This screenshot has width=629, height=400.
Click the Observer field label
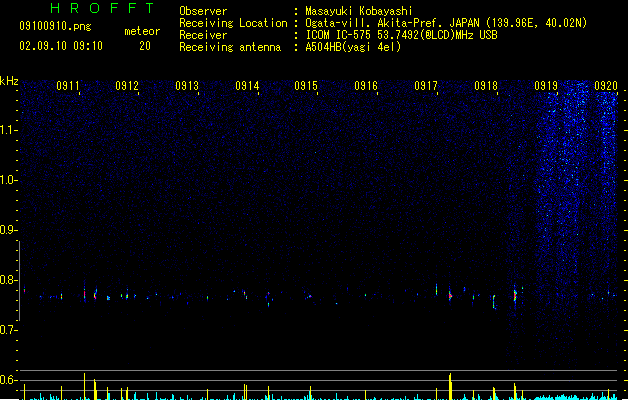(203, 11)
